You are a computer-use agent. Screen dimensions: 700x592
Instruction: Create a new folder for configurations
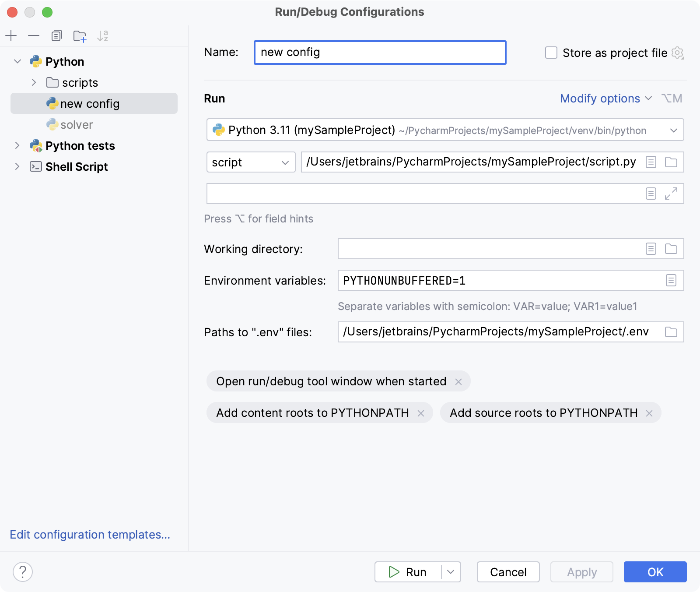click(x=79, y=35)
